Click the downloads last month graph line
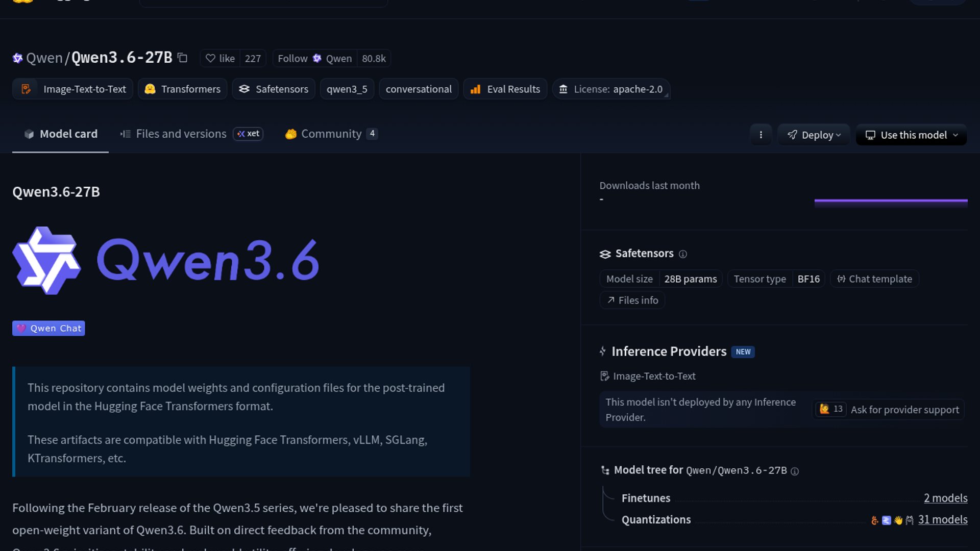Viewport: 980px width, 551px height. tap(891, 201)
